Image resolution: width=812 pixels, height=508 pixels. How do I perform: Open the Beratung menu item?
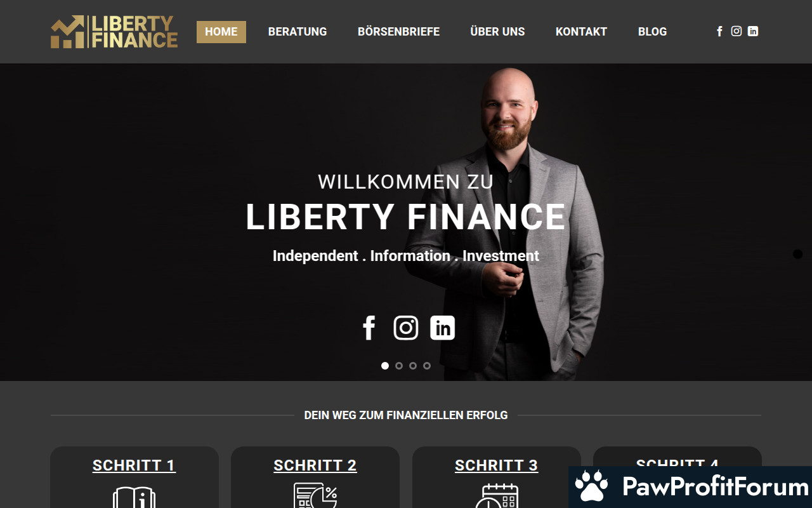[298, 32]
